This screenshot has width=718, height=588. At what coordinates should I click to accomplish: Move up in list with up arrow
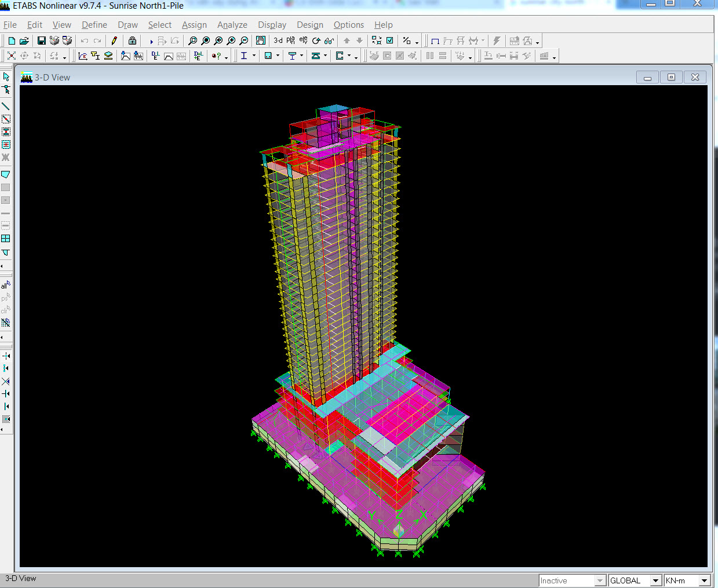(x=347, y=41)
